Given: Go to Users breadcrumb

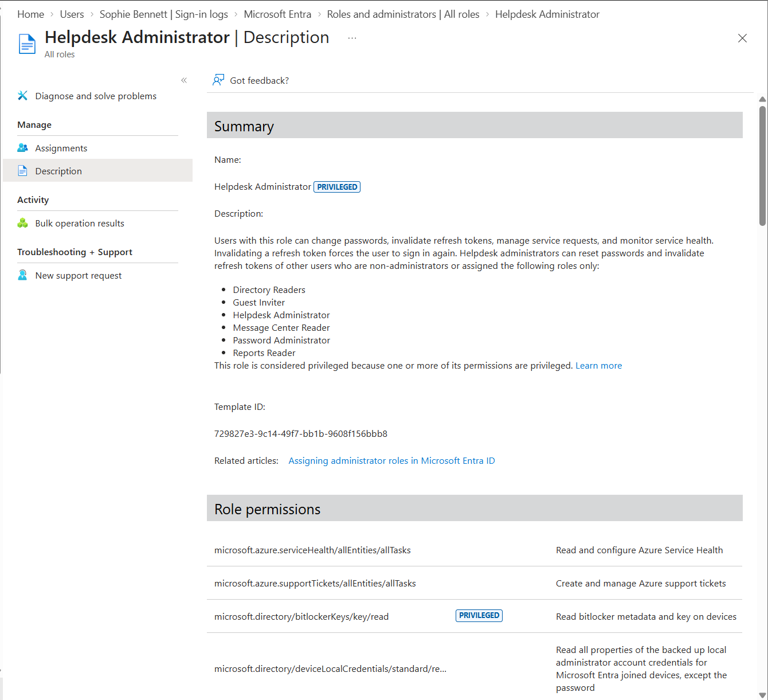Looking at the screenshot, I should tap(72, 14).
